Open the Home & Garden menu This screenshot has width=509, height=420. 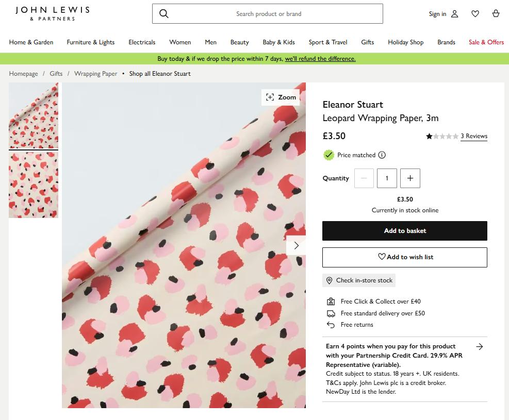tap(31, 42)
